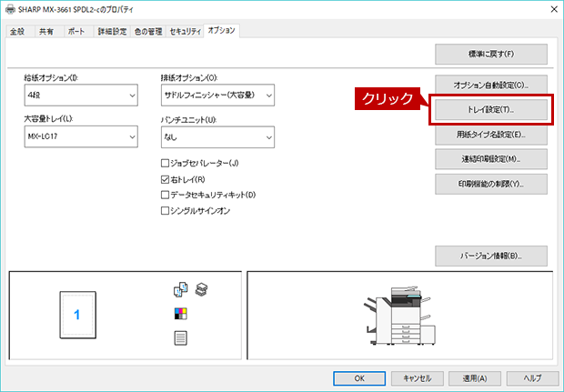Show バージョン情報(B) version info
The image size is (564, 392).
[491, 256]
